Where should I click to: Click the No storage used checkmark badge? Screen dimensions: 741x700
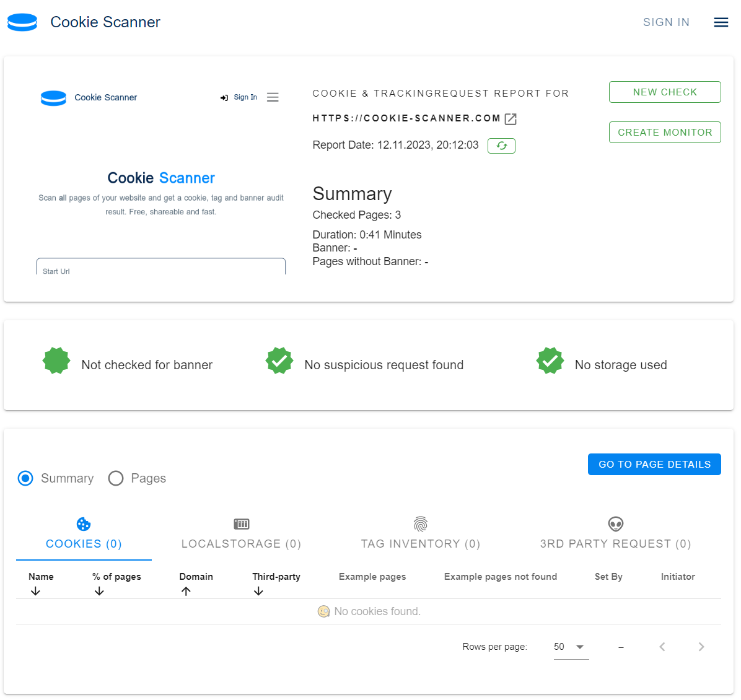click(550, 361)
